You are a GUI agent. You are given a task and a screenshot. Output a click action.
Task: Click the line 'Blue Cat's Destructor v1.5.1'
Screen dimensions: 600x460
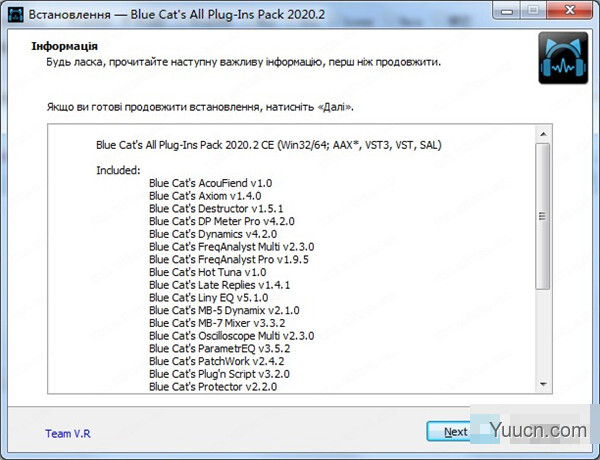point(216,209)
